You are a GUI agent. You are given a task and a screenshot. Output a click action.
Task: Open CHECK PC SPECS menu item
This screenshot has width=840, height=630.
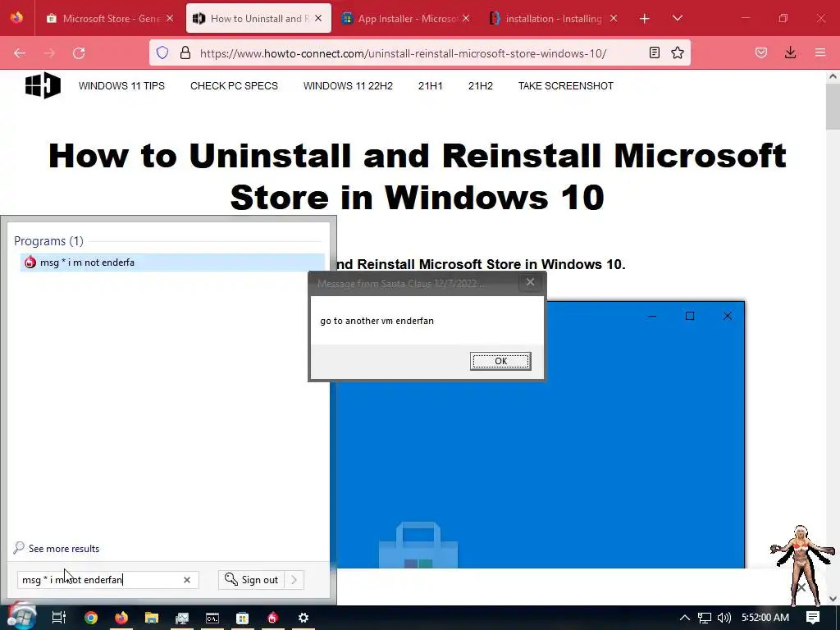(234, 85)
